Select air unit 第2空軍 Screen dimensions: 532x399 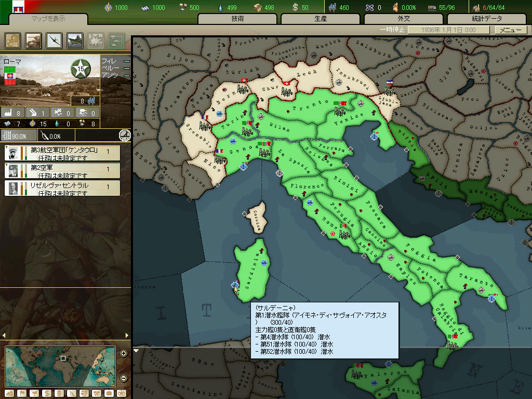62,170
